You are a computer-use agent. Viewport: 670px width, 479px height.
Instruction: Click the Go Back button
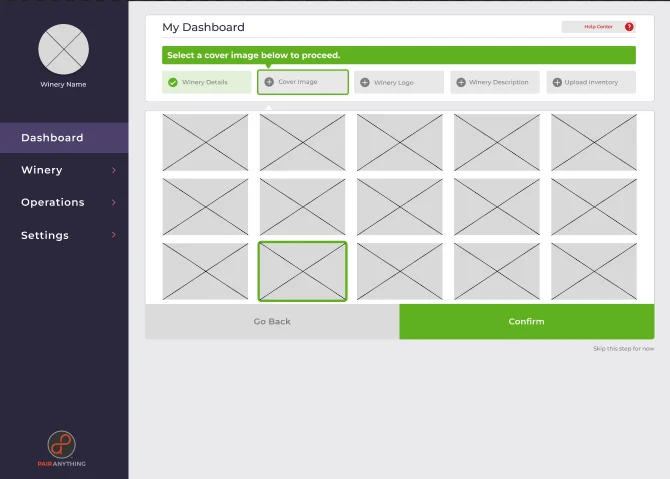click(x=272, y=321)
